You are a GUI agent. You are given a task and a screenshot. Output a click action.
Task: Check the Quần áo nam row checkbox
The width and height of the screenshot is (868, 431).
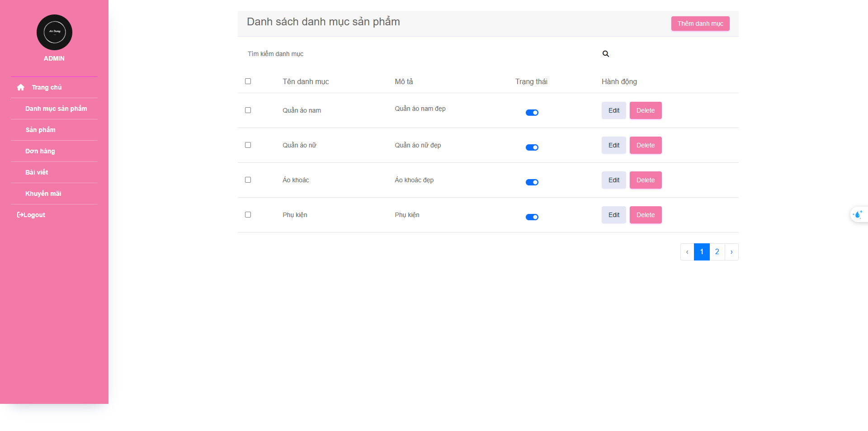tap(248, 110)
